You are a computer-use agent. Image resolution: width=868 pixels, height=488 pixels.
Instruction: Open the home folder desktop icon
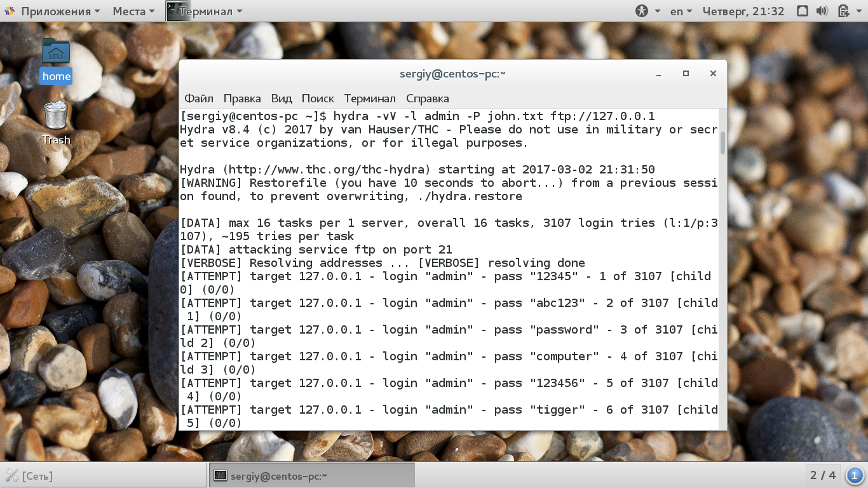[56, 60]
